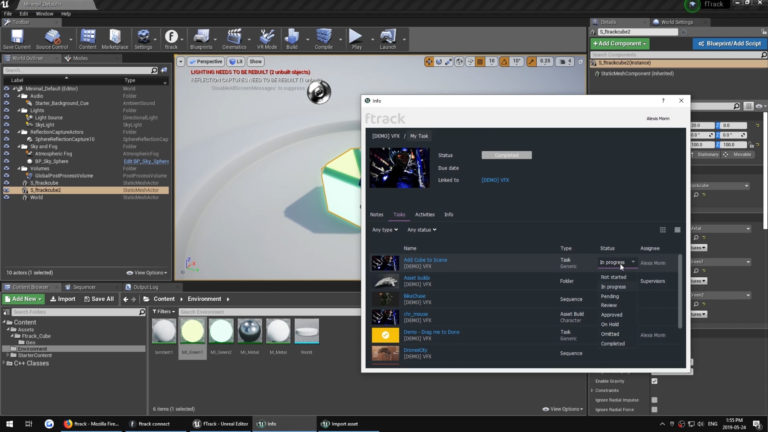Open Cinematics toolbar icon

[x=234, y=39]
